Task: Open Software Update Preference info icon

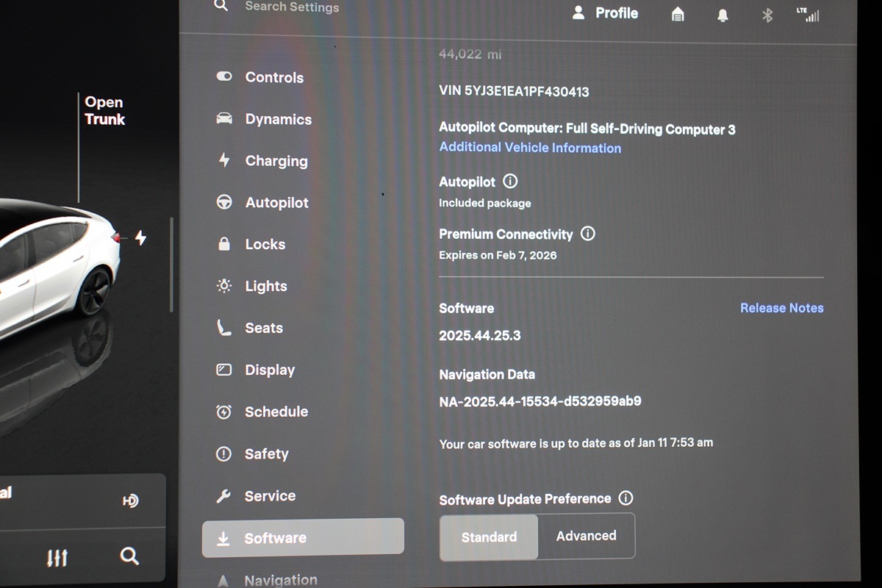Action: point(625,498)
